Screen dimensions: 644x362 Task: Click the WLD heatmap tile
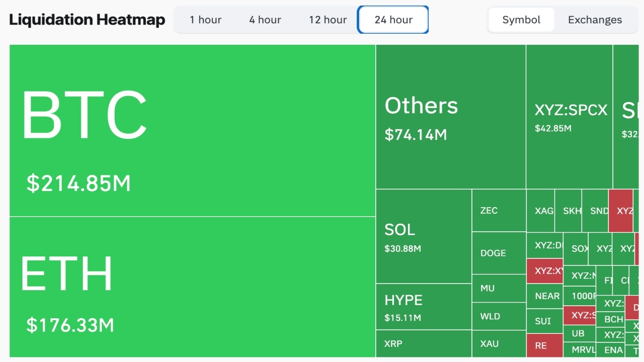pyautogui.click(x=499, y=316)
